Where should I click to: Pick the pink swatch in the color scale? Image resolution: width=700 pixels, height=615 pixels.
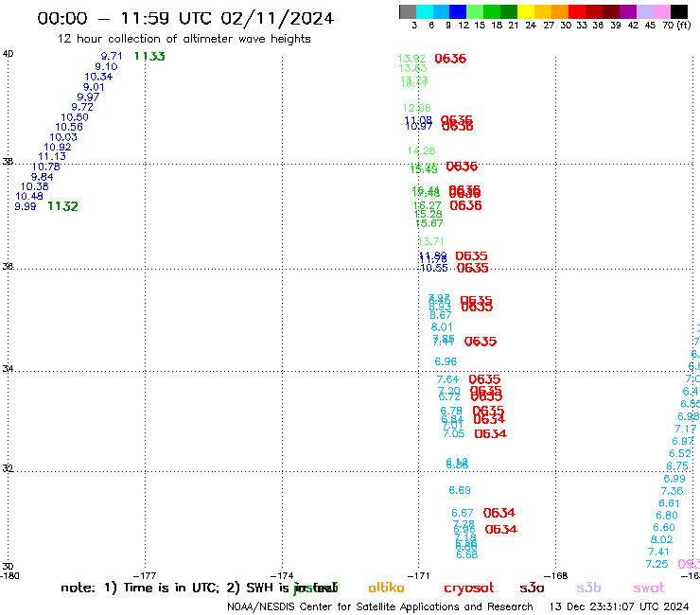point(661,11)
